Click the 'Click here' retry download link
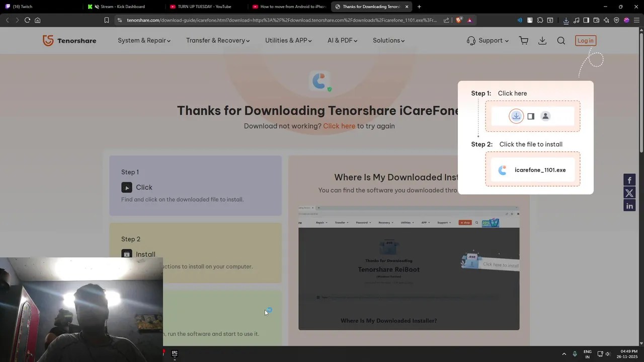 (339, 126)
